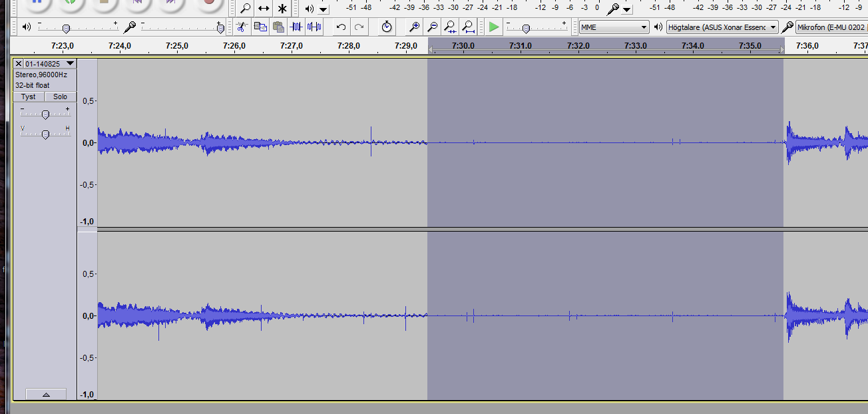The image size is (868, 414).
Task: Toggle the Sync-Lock tracks button
Action: (x=387, y=27)
